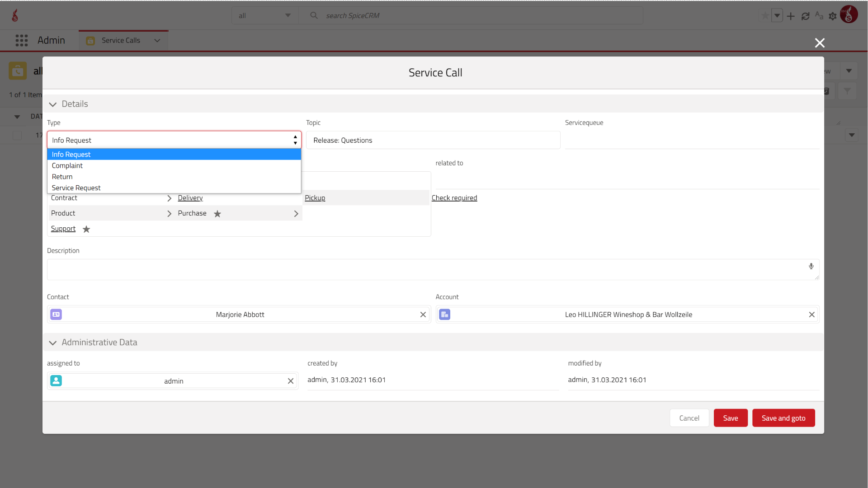Select the Check required link

coord(454,198)
